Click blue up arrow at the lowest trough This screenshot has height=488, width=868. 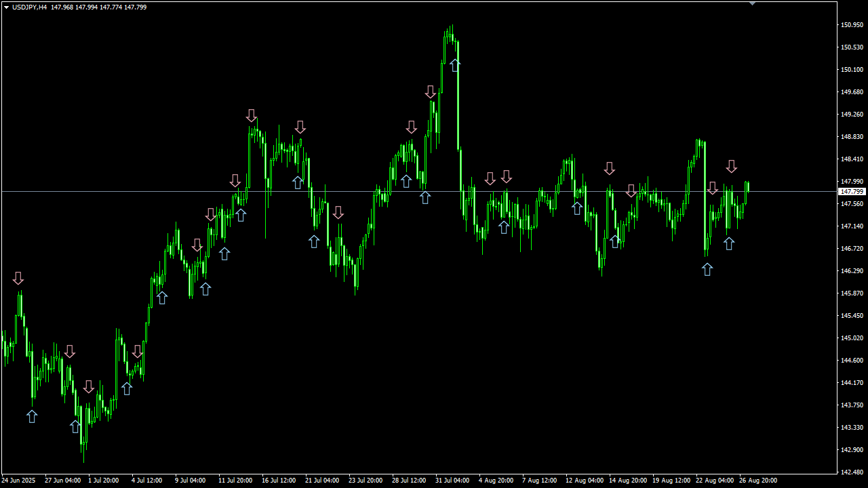(75, 426)
